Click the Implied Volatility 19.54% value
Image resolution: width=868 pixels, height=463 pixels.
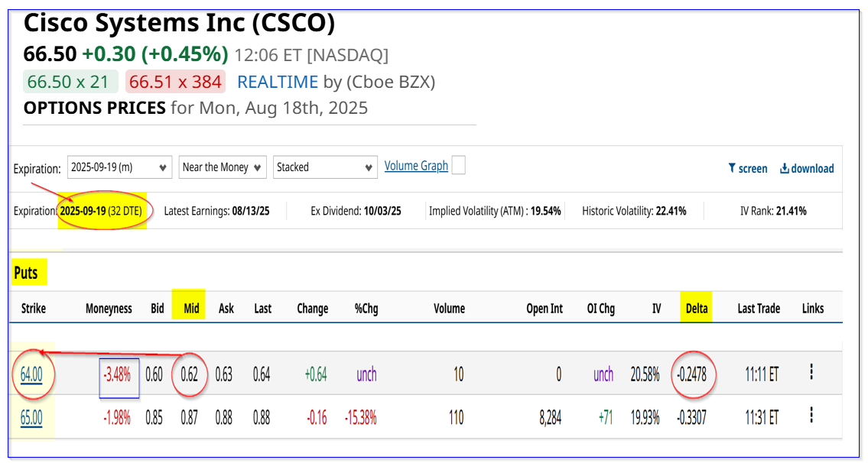pyautogui.click(x=546, y=211)
